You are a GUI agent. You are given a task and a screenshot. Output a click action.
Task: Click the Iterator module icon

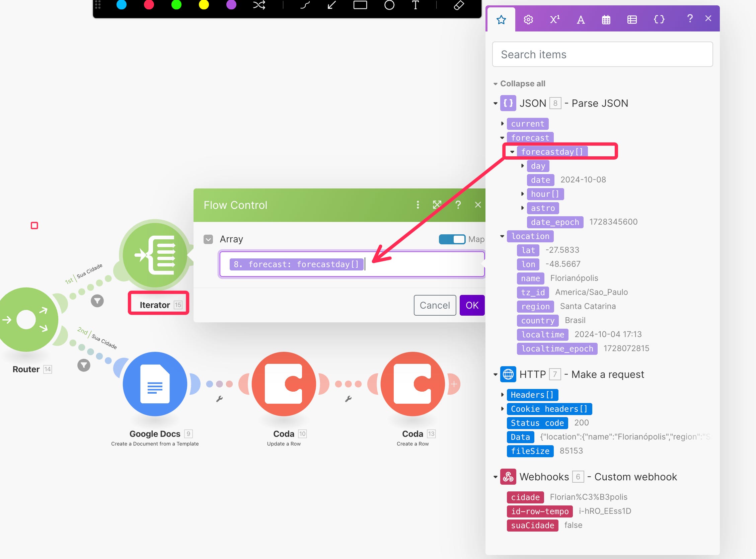click(155, 255)
